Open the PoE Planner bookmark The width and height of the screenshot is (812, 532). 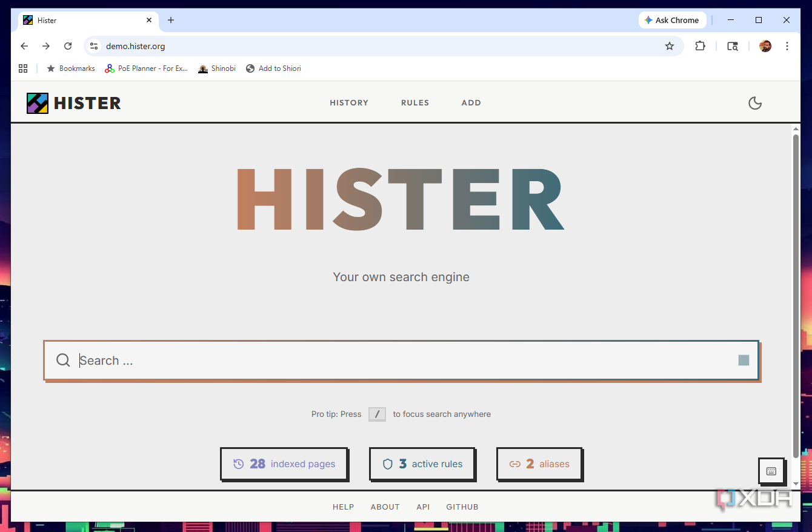coord(147,68)
